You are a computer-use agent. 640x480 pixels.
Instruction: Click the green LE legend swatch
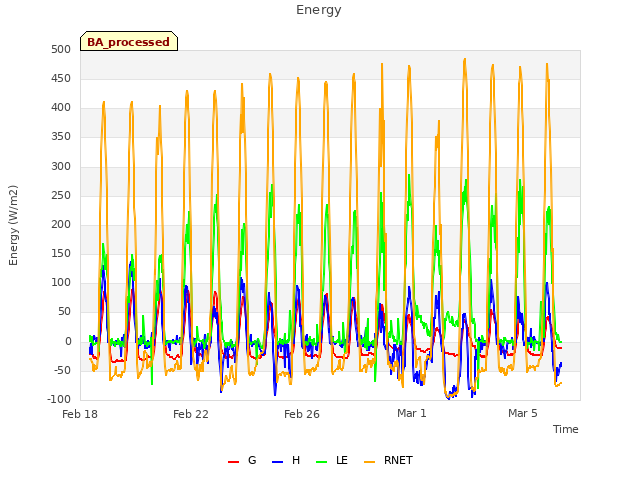(x=322, y=462)
